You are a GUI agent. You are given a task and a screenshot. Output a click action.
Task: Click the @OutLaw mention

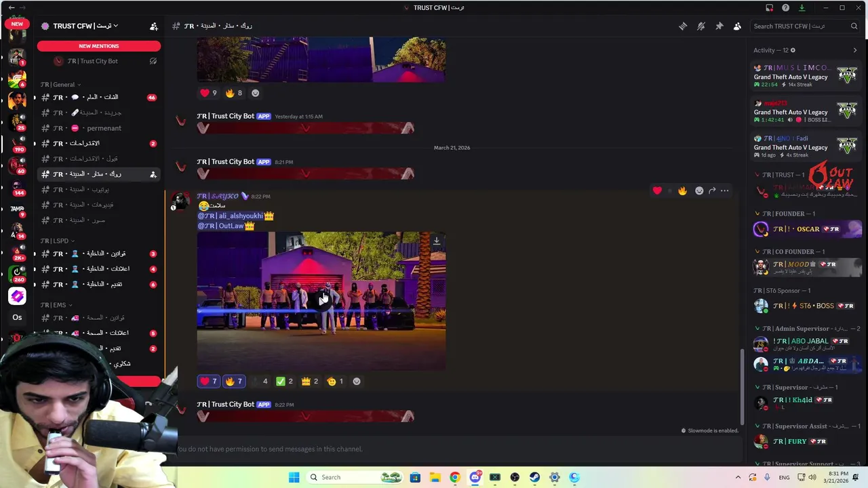click(x=226, y=226)
